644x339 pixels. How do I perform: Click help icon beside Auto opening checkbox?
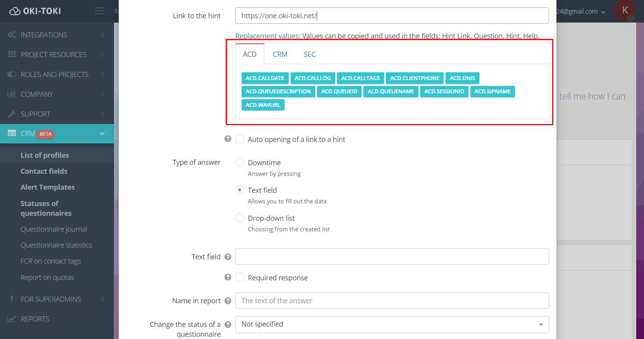(228, 139)
